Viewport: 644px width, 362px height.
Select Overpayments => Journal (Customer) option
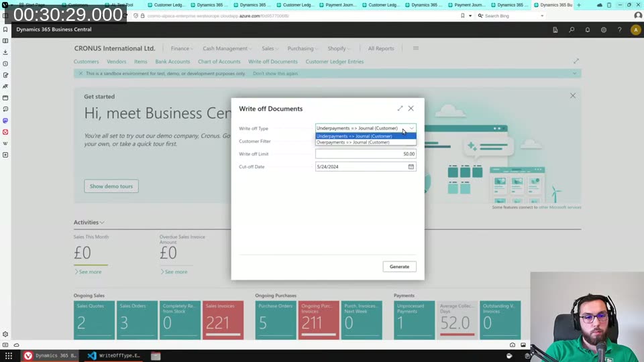pyautogui.click(x=366, y=142)
